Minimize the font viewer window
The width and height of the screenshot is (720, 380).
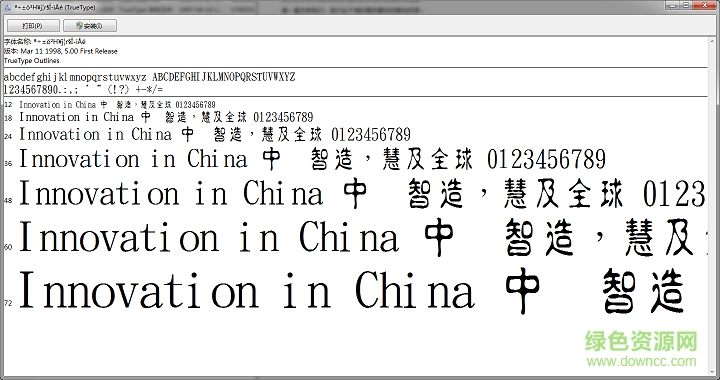click(673, 5)
